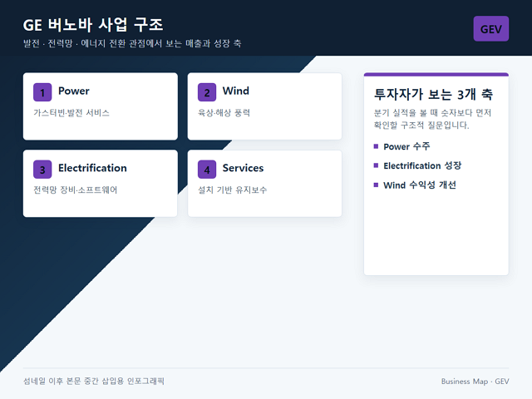The width and height of the screenshot is (532, 399).
Task: Click the subtitle starting '발전 · 전력망'
Action: [132, 43]
